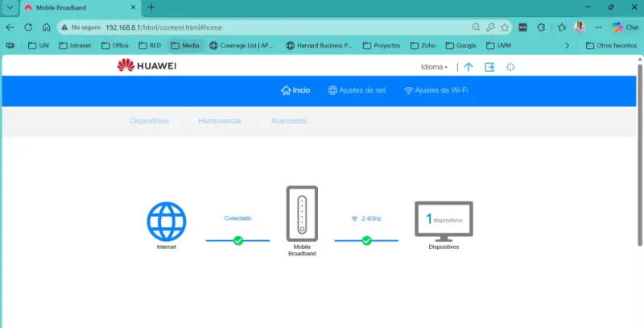Viewport: 644px width, 328px height.
Task: Open the RED bookmarks folder
Action: click(150, 45)
